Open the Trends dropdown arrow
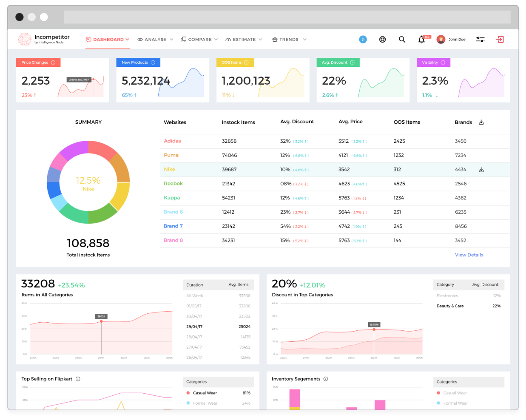 pyautogui.click(x=305, y=39)
